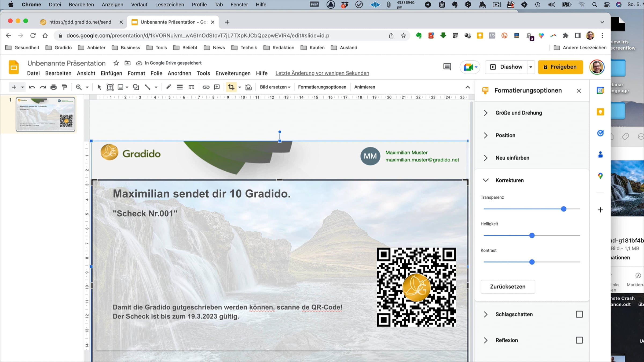This screenshot has width=644, height=362.
Task: Click the border color pencil icon
Action: coord(169,87)
